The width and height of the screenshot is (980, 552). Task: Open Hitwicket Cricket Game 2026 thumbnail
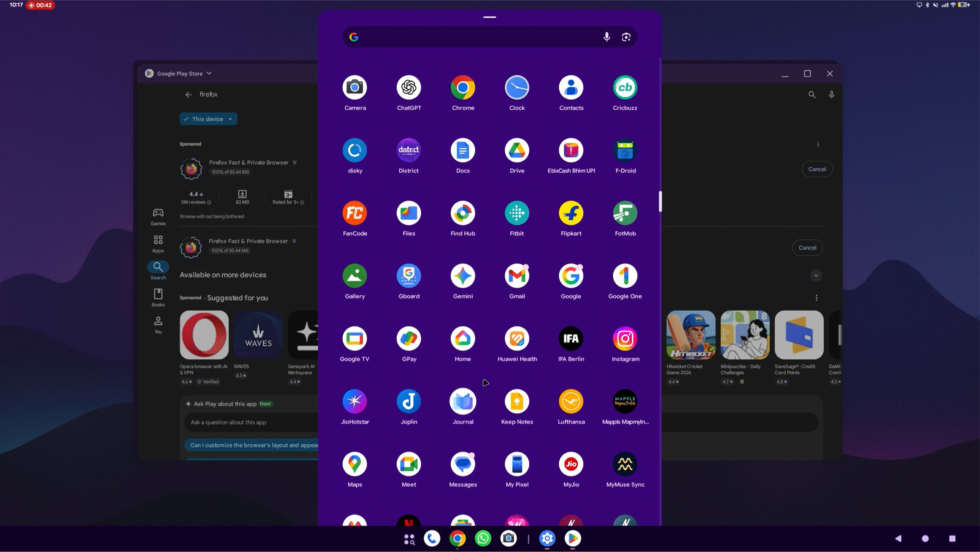click(691, 335)
